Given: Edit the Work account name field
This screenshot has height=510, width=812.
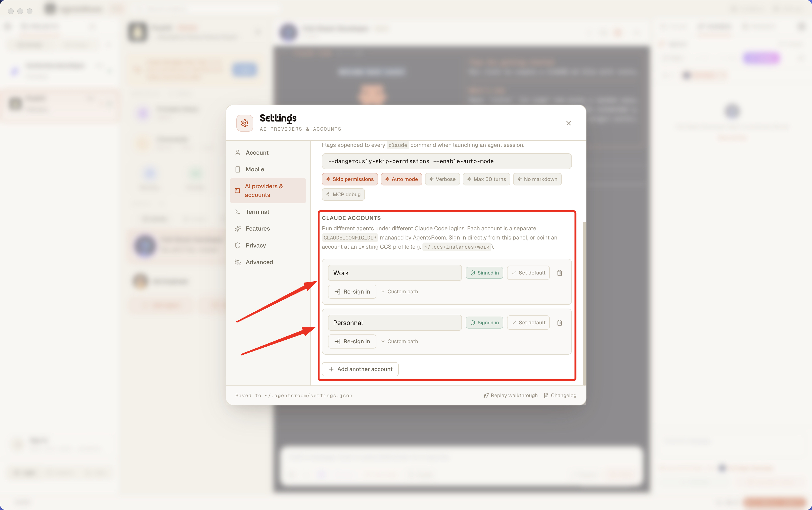Looking at the screenshot, I should [x=394, y=273].
